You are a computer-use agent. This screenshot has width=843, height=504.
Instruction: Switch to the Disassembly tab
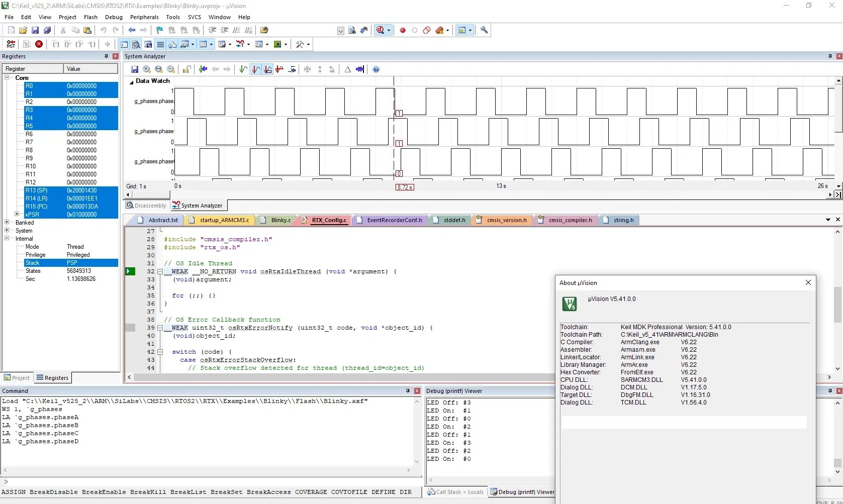click(x=146, y=206)
